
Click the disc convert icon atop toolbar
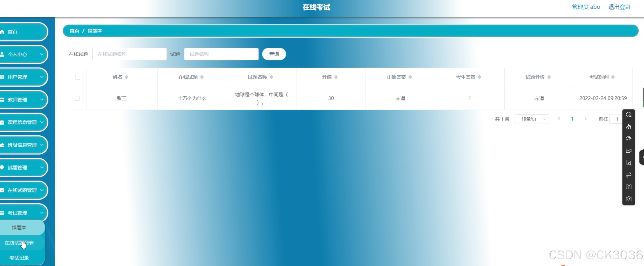(628, 115)
